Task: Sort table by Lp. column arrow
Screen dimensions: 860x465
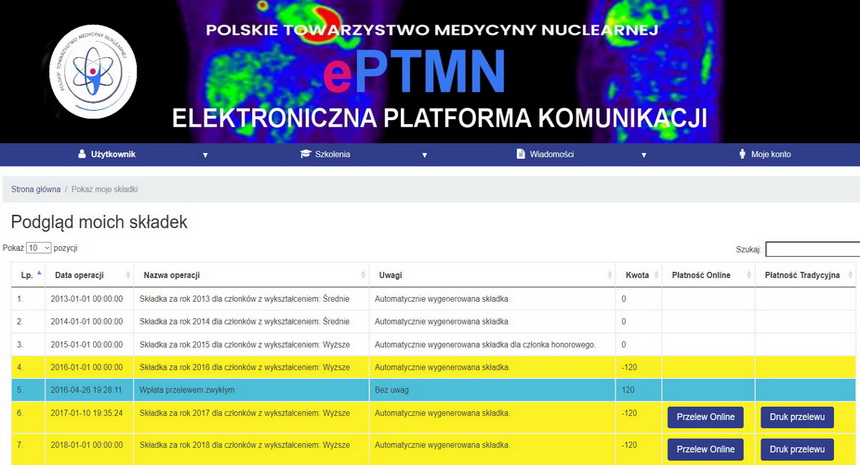Action: 39,273
